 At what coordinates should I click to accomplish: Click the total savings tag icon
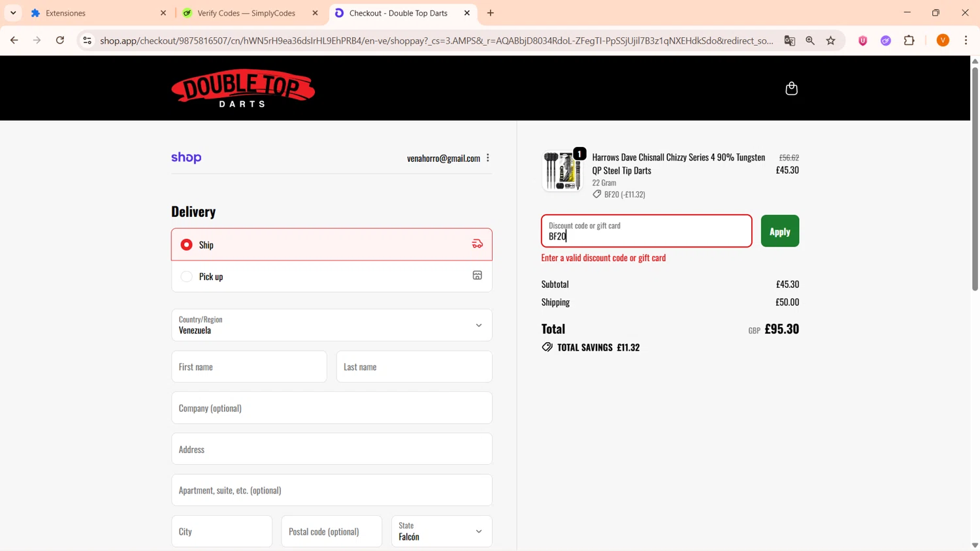pyautogui.click(x=547, y=347)
